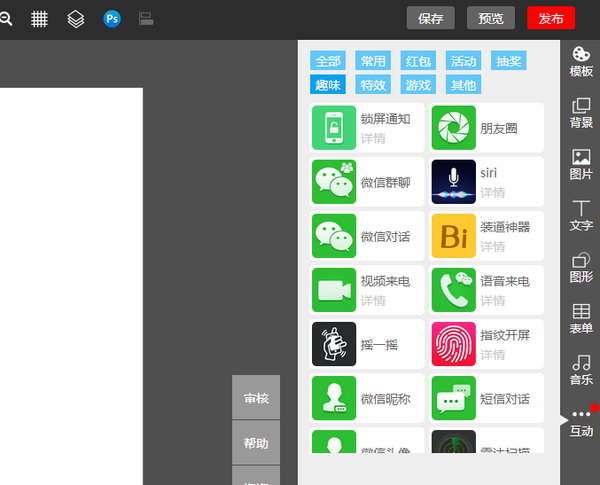Open the 音乐 music panel
Viewport: 600px width, 485px height.
coord(581,370)
